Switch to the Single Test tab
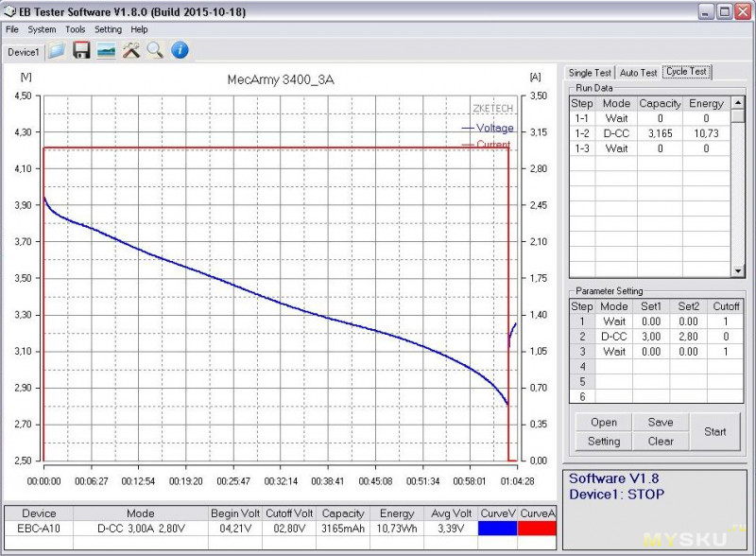The height and width of the screenshot is (556, 756). (590, 73)
